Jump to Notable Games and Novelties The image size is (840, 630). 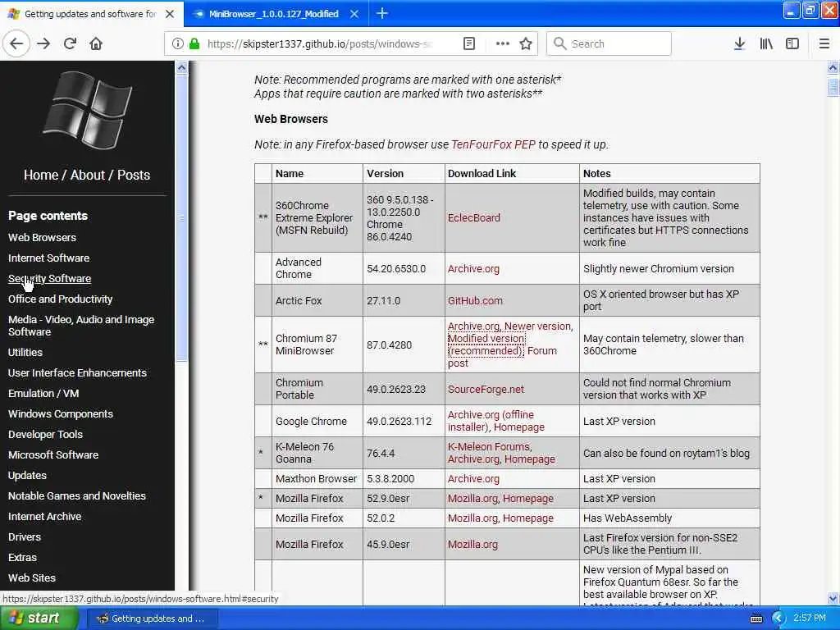pos(76,496)
